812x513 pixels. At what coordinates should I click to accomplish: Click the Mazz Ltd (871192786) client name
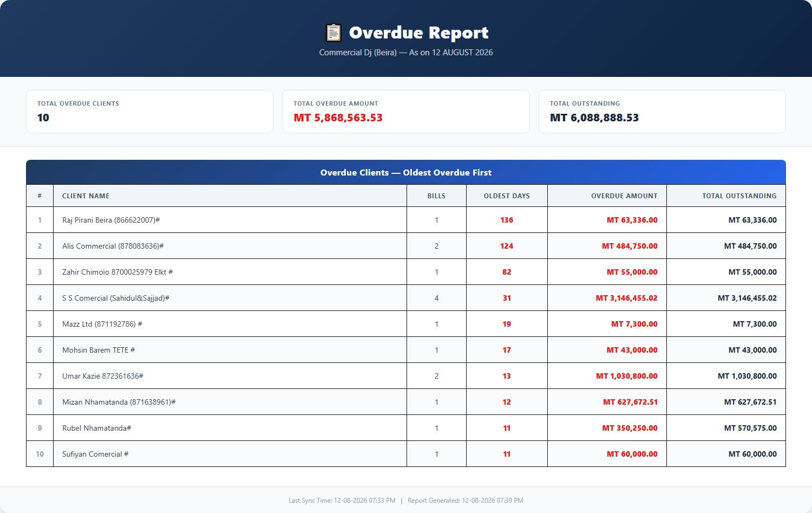coord(102,324)
